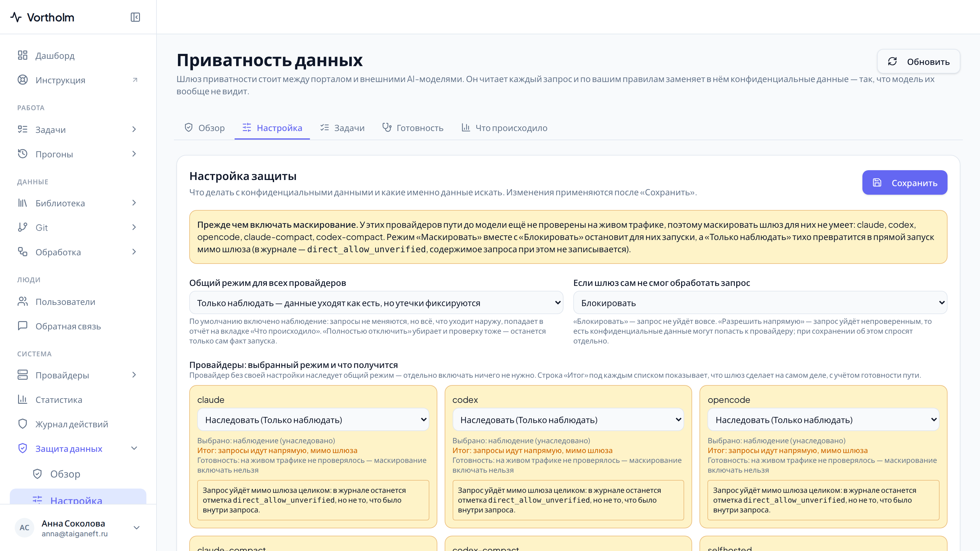Click the Сохранить button
The width and height of the screenshot is (980, 551).
[x=905, y=182]
